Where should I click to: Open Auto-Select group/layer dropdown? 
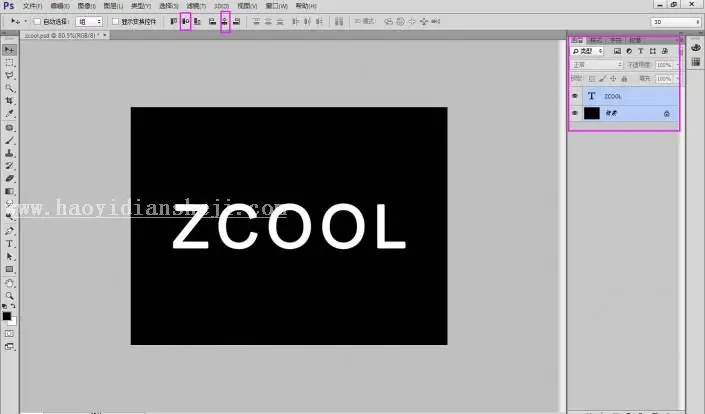tap(89, 21)
